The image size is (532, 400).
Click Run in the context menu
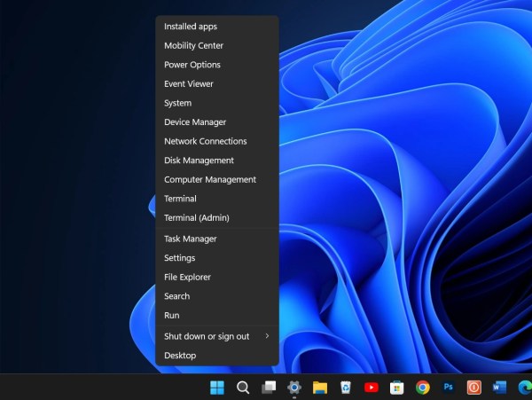click(x=172, y=316)
